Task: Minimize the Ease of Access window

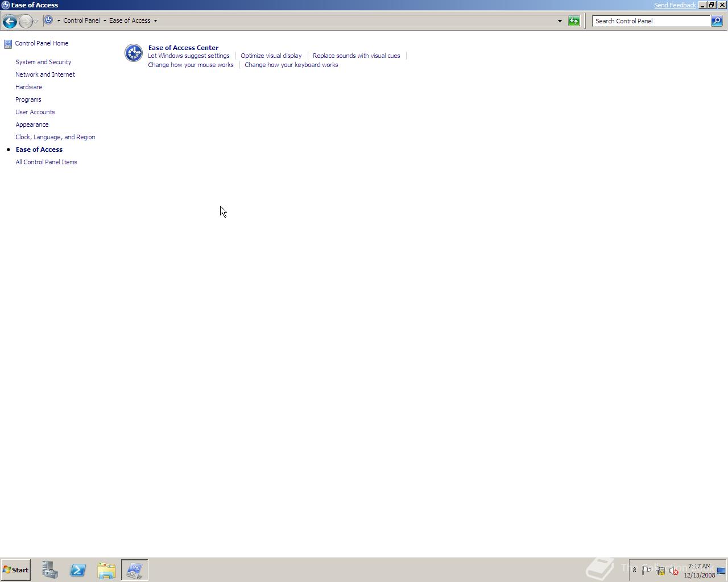Action: 702,5
